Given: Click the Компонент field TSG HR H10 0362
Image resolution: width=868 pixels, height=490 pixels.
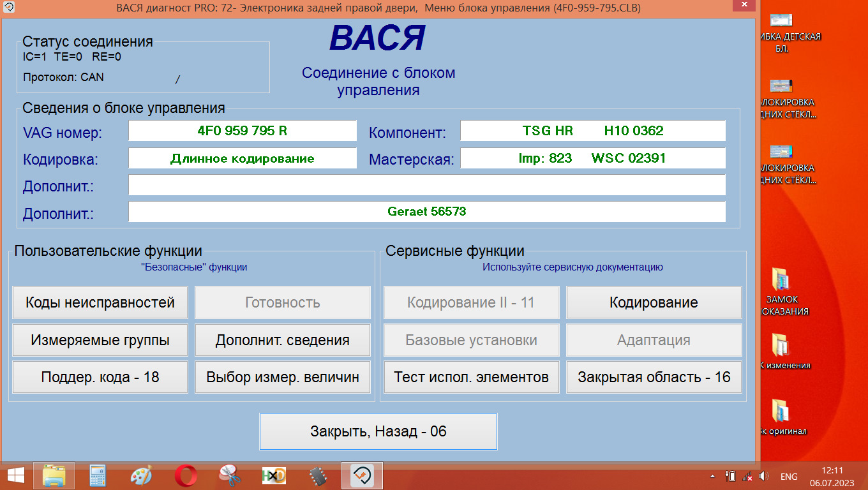Looking at the screenshot, I should (593, 131).
